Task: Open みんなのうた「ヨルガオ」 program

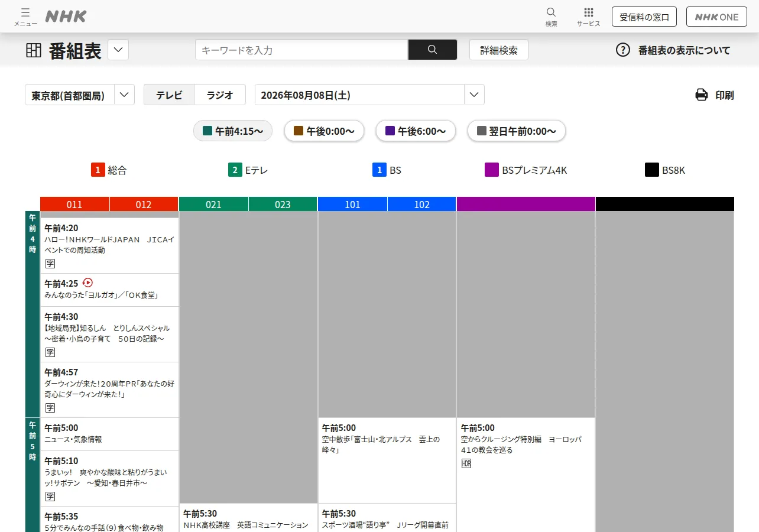Action: tap(109, 290)
